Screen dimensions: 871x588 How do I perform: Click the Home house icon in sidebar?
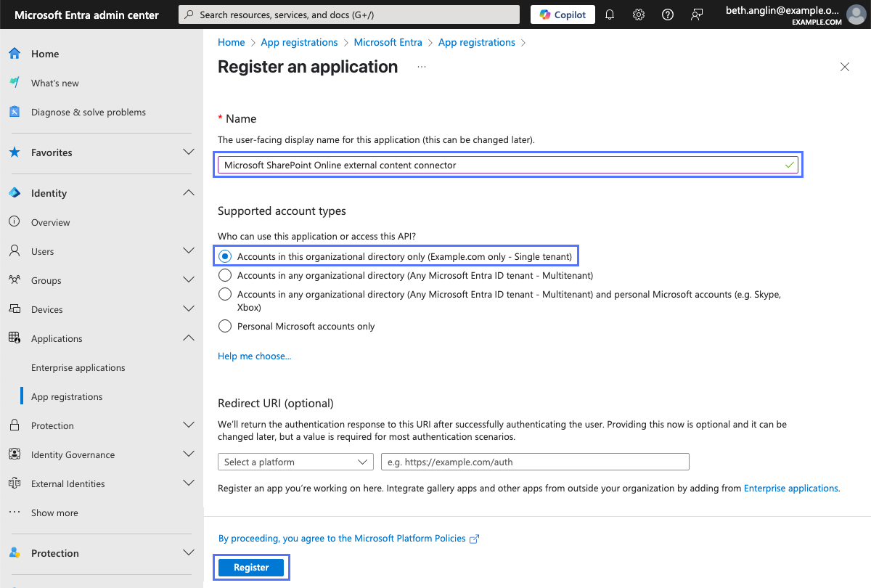tap(15, 54)
